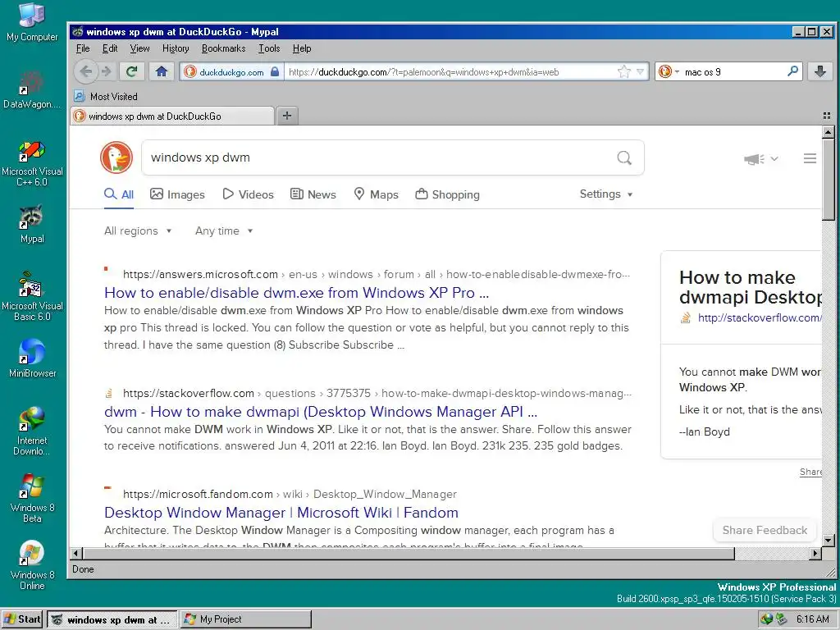840x630 pixels.
Task: Open the Tools menu
Action: click(269, 48)
